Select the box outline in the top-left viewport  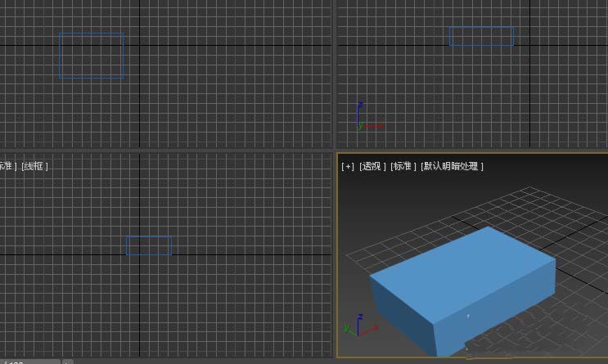(x=92, y=56)
